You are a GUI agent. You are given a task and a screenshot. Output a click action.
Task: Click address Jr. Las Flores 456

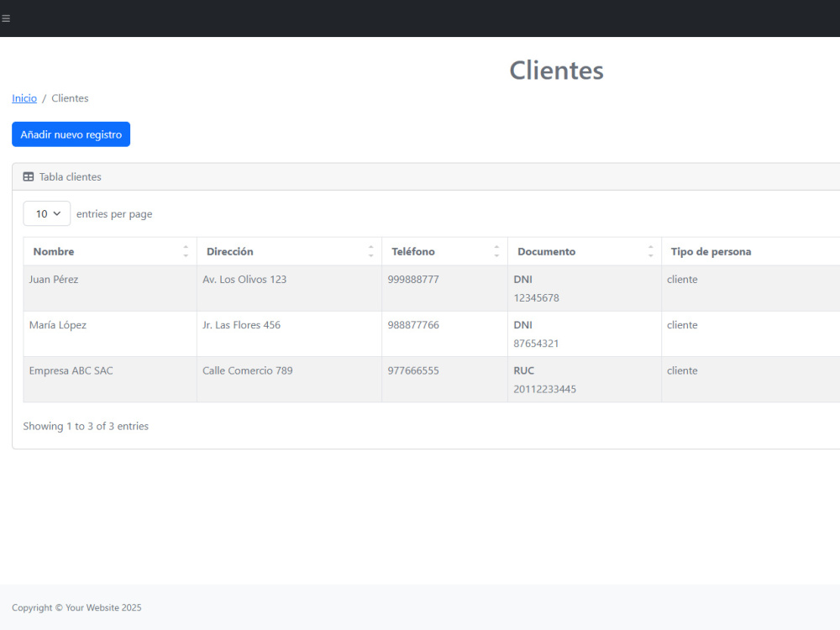[x=241, y=325]
